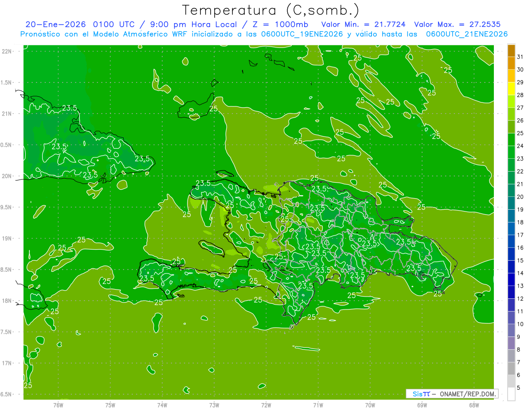Click the dark blue legend swatch between 13 and 14

click(x=511, y=280)
